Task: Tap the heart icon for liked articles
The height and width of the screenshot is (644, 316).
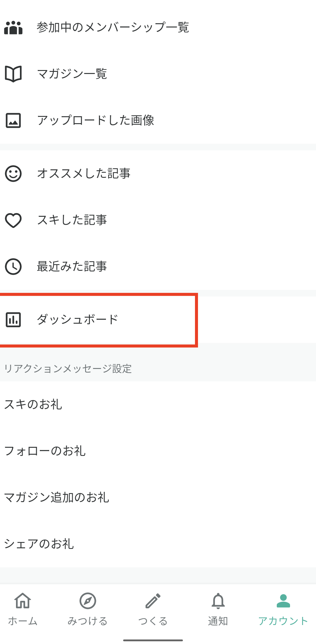Action: 13,220
